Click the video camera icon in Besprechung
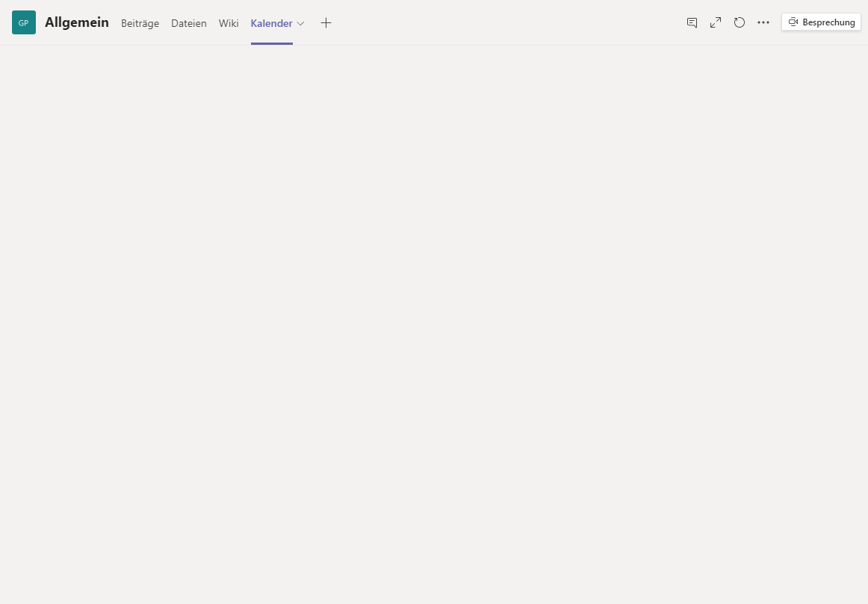 coord(793,22)
